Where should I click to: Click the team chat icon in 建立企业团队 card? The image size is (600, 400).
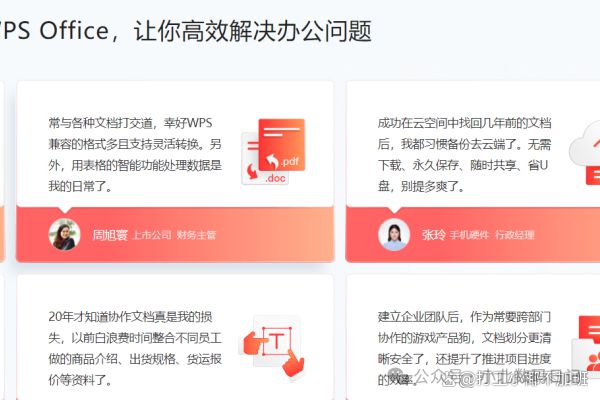point(585,348)
